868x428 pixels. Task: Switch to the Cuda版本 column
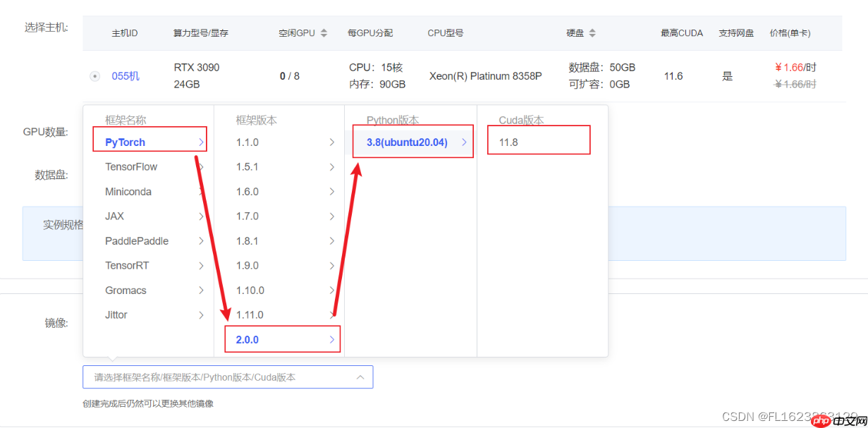pos(521,120)
